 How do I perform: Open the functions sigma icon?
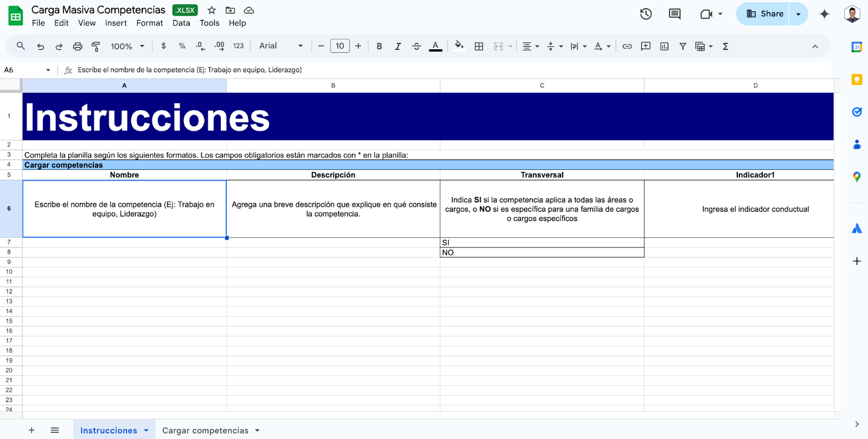[725, 46]
